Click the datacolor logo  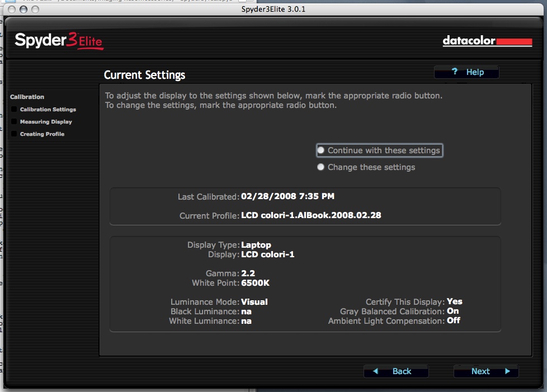pyautogui.click(x=487, y=41)
